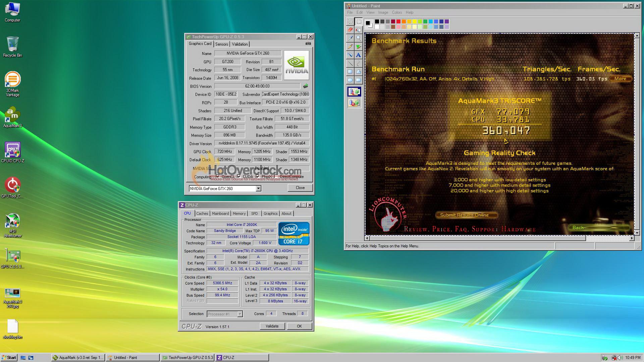The width and height of the screenshot is (644, 362).
Task: Select the Brush tool in Paint
Action: [x=359, y=47]
